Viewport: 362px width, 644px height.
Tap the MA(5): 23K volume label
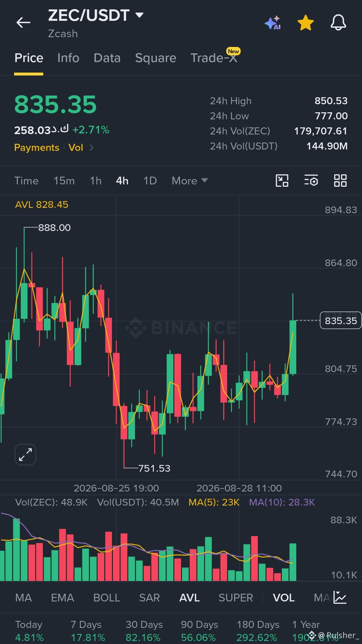click(214, 502)
